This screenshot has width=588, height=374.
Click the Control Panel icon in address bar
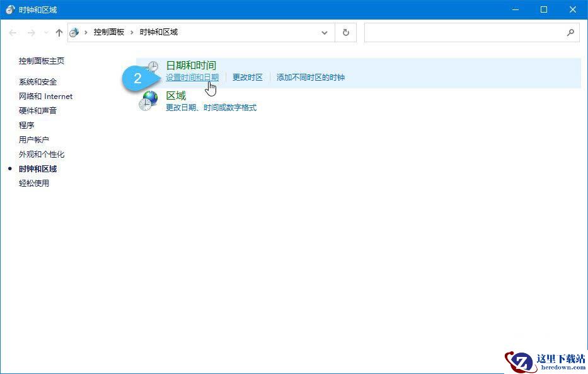tap(74, 32)
